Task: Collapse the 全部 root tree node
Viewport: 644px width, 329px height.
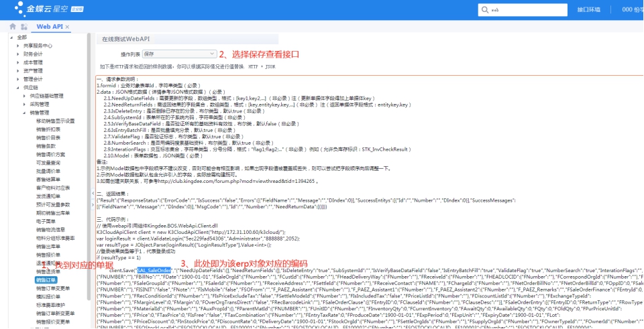Action: point(11,38)
